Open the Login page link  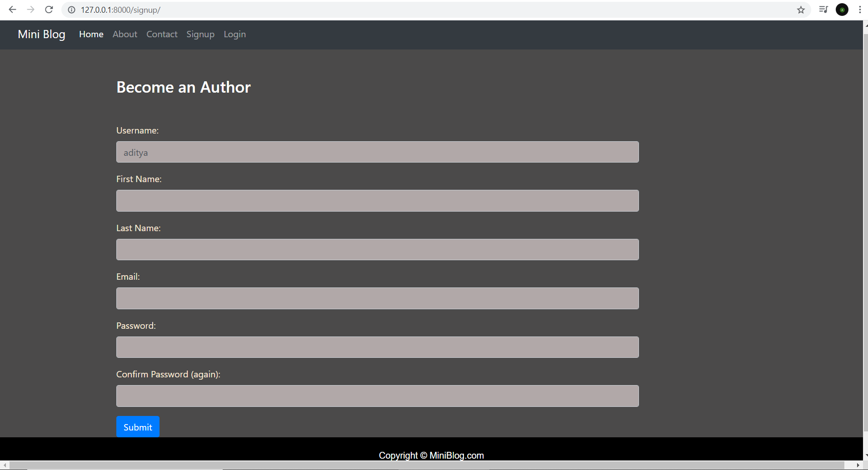click(x=234, y=35)
